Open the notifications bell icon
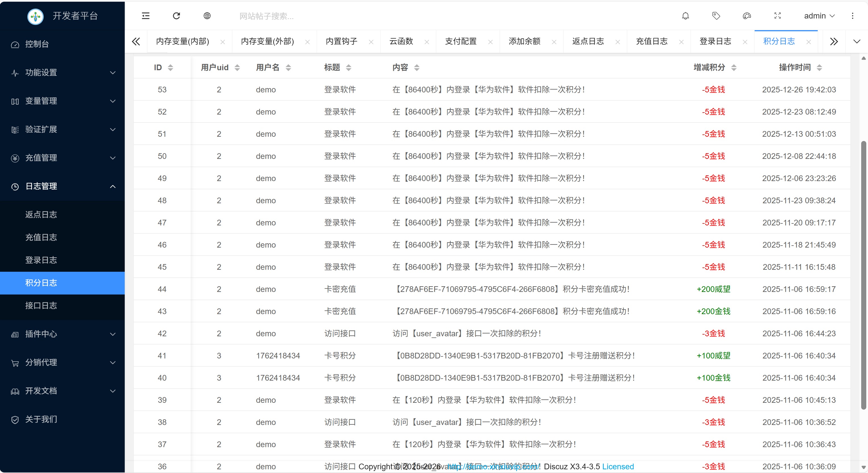The height and width of the screenshot is (473, 868). (685, 16)
